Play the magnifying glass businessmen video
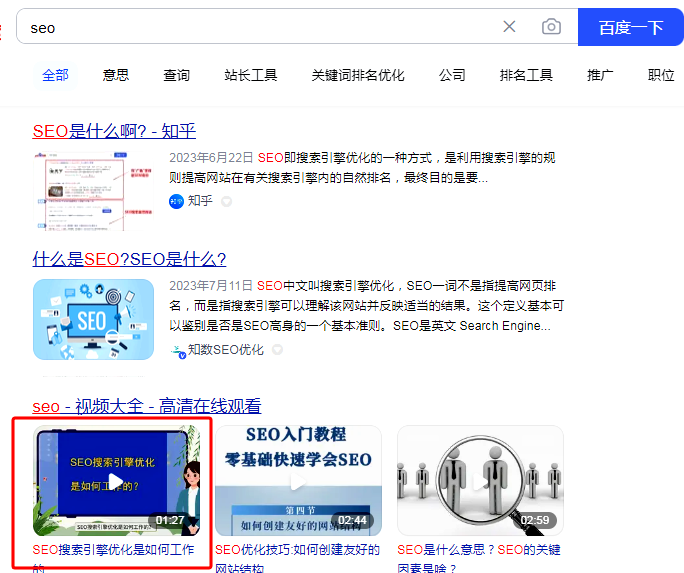This screenshot has height=573, width=684. click(x=480, y=481)
